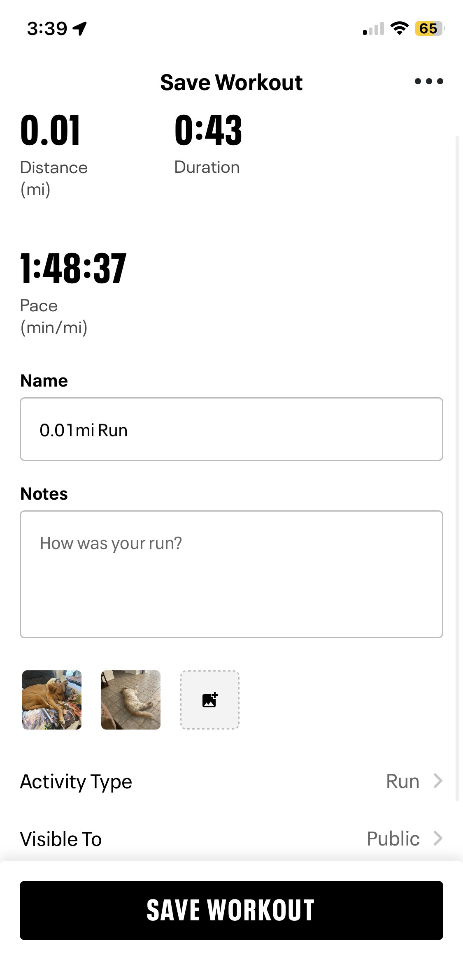This screenshot has width=463, height=980.
Task: Tap the battery level indicator
Action: coord(430,28)
